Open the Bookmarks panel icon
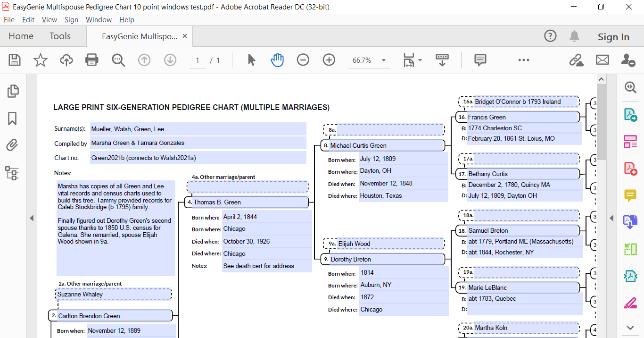 click(13, 118)
